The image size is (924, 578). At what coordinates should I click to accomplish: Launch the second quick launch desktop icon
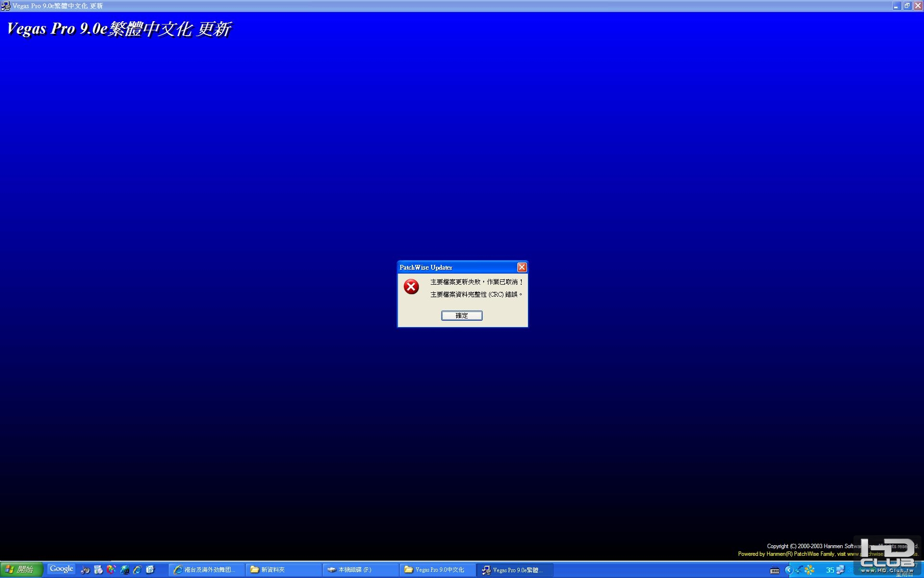[98, 570]
